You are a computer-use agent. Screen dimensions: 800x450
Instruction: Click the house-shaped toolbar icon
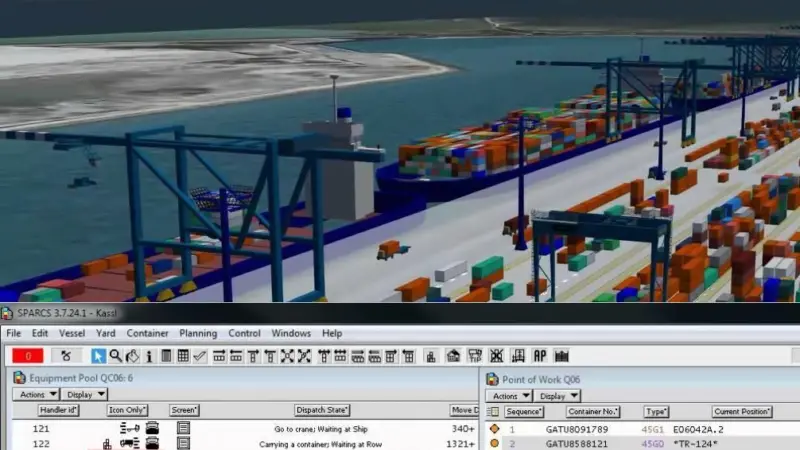453,356
